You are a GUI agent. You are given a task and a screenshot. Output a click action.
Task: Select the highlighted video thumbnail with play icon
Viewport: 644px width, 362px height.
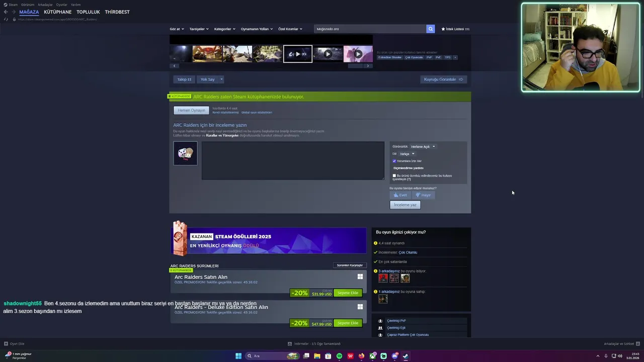[298, 54]
